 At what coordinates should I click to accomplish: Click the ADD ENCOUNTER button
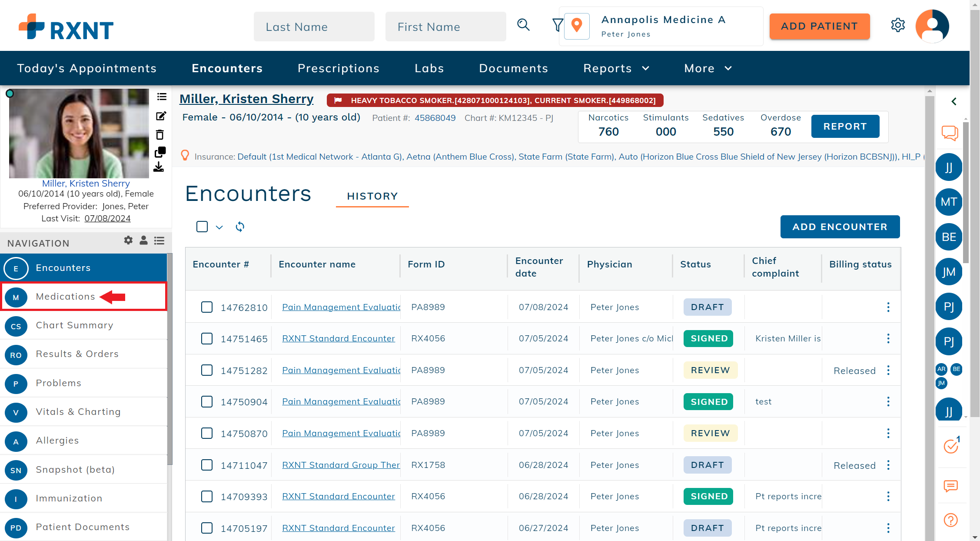[x=840, y=227]
